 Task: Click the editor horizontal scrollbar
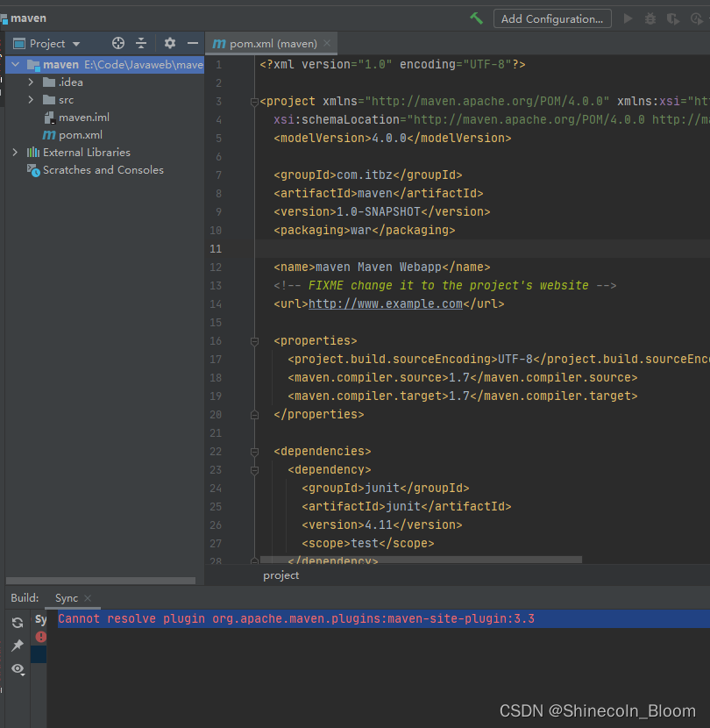pos(421,560)
